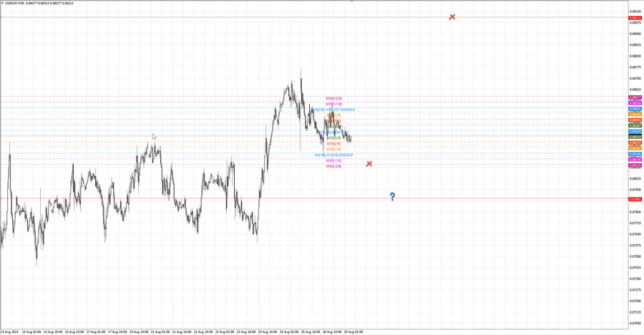Click the M30[-2/8] level label
Screen dimensions: 644x335
tap(333, 166)
